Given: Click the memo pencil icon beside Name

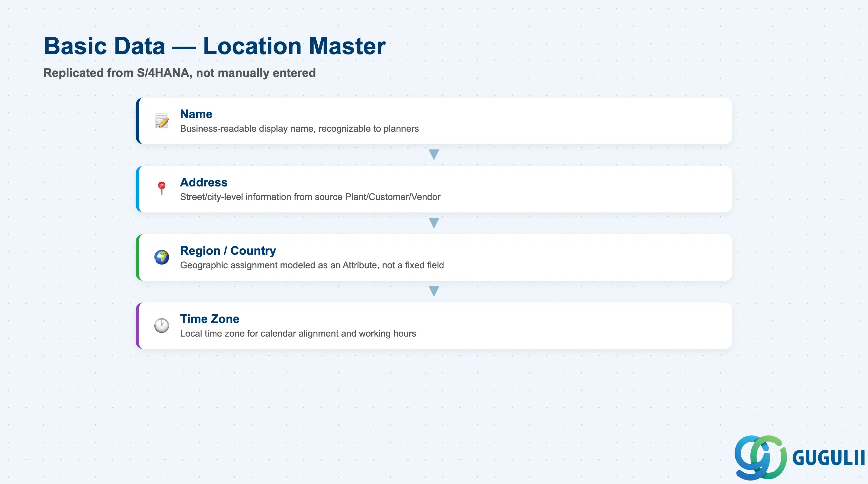Looking at the screenshot, I should 162,121.
